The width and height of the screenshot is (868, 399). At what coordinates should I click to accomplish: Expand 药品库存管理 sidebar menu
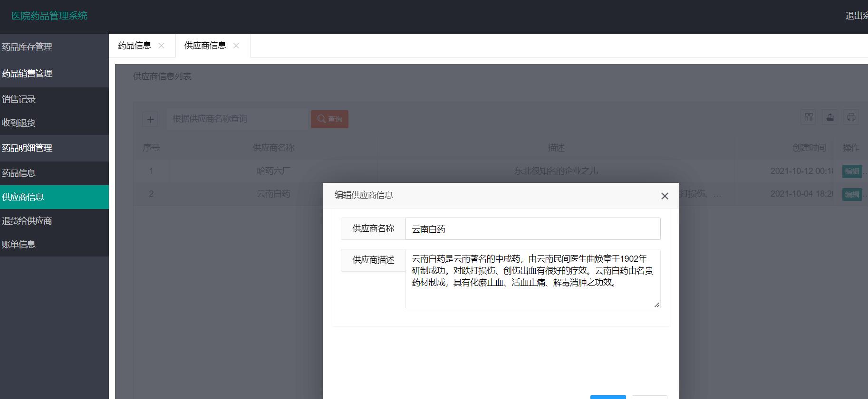[54, 47]
